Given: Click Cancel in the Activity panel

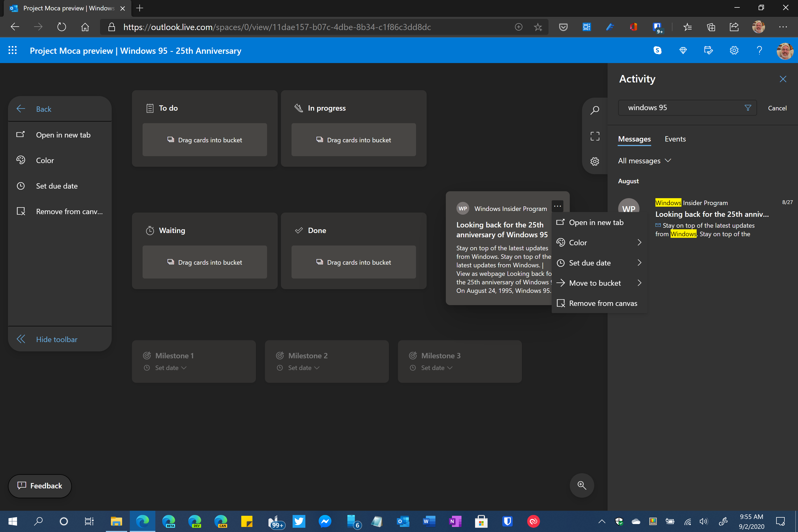Looking at the screenshot, I should coord(777,108).
